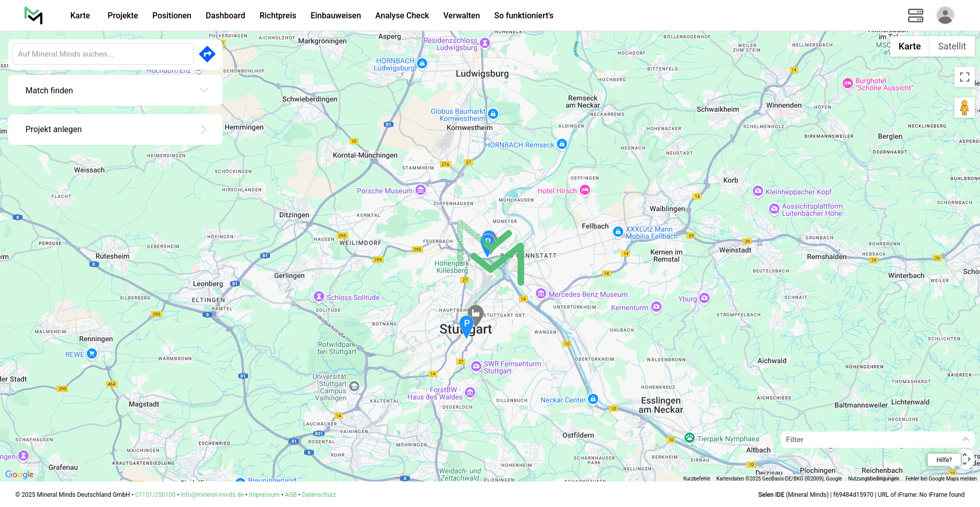Open the Projekt anlegen panel

115,130
